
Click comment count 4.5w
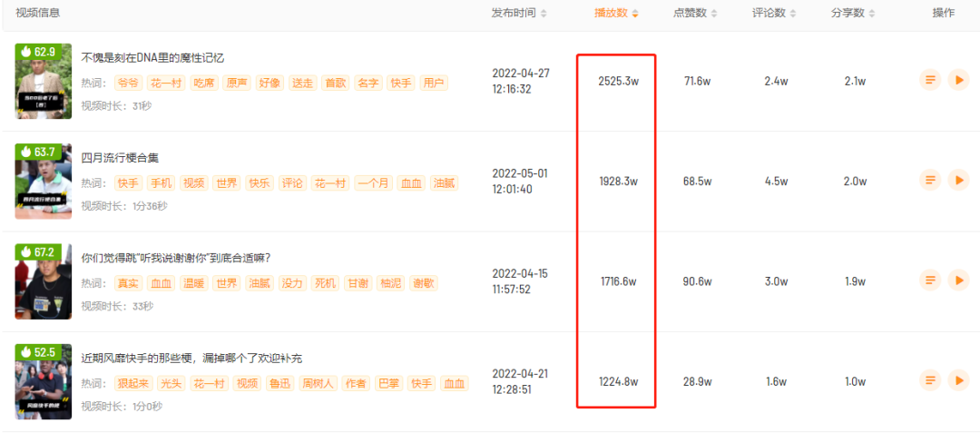(776, 182)
